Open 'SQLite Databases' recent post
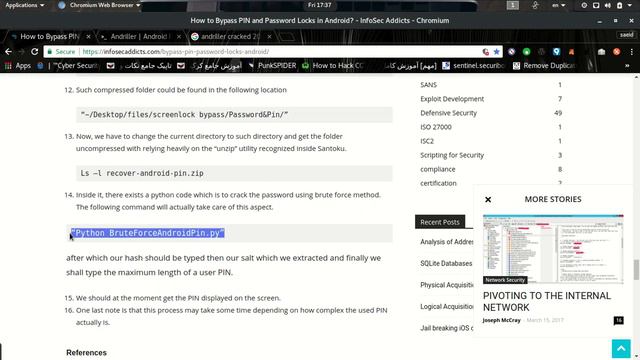Viewport: 640px width, 360px height. coord(446,264)
